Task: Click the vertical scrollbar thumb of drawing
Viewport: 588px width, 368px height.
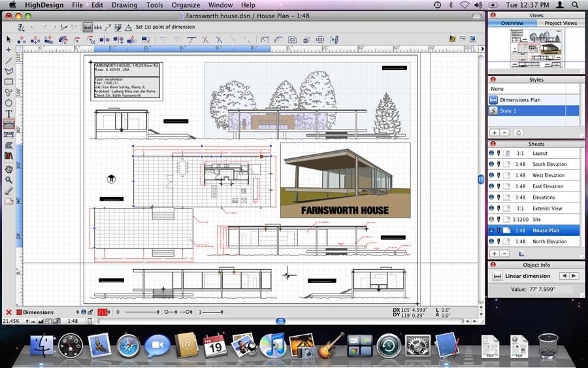Action: [481, 179]
